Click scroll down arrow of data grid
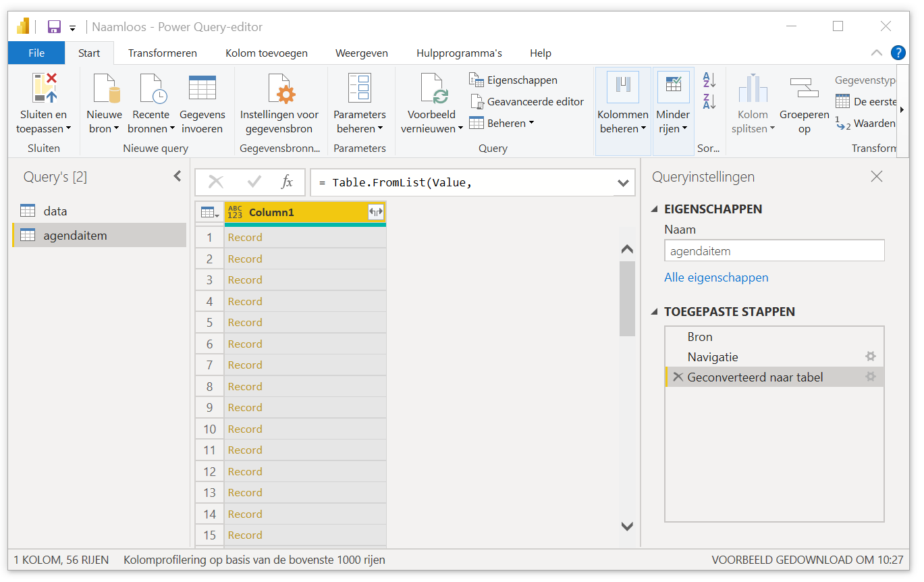The image size is (924, 582). tap(627, 526)
